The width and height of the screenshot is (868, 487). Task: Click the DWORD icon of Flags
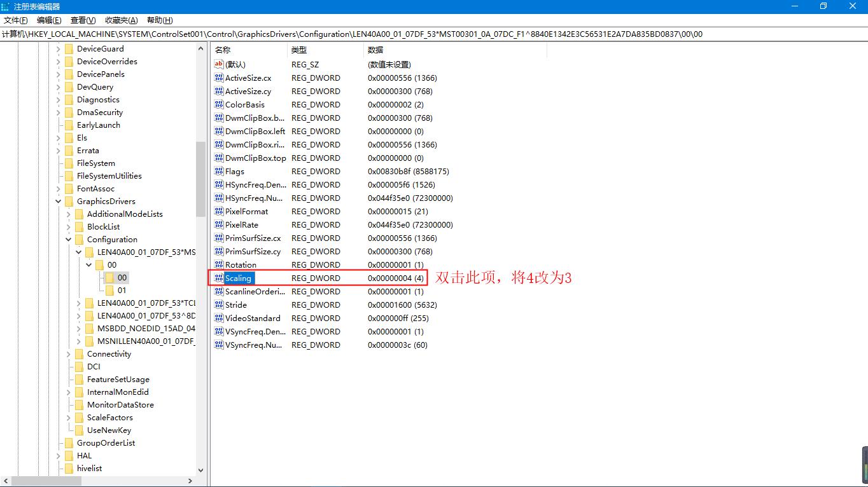pos(219,171)
